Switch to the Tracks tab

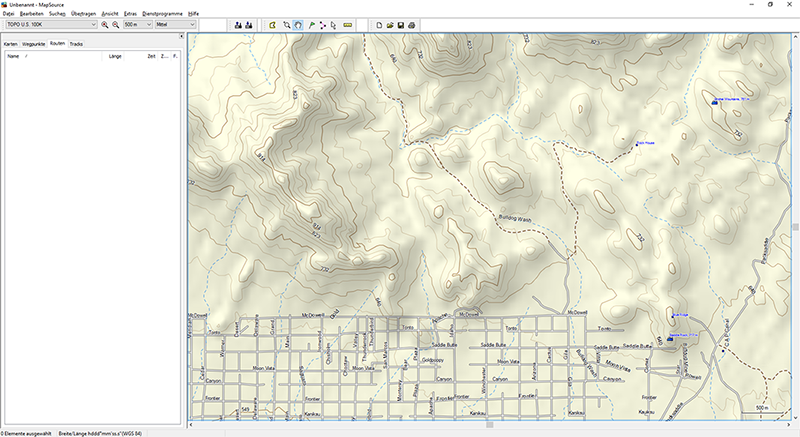(x=76, y=44)
